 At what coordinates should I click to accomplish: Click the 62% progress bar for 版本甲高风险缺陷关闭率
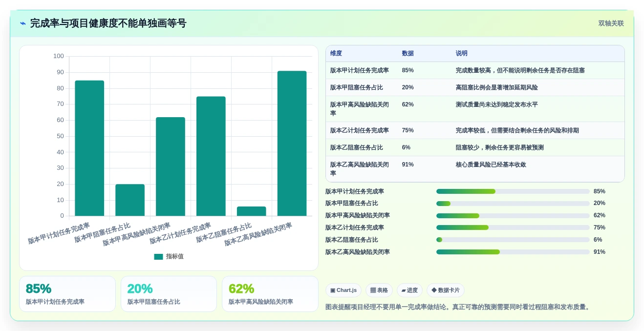pyautogui.click(x=513, y=216)
